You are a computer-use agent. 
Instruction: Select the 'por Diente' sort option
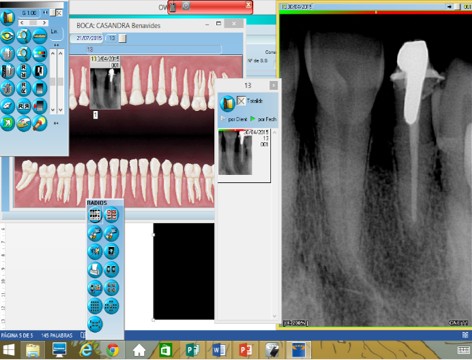click(234, 119)
